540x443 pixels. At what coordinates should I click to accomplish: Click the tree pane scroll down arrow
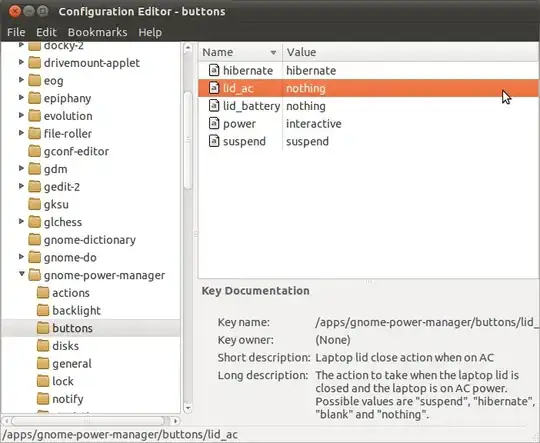(188, 408)
